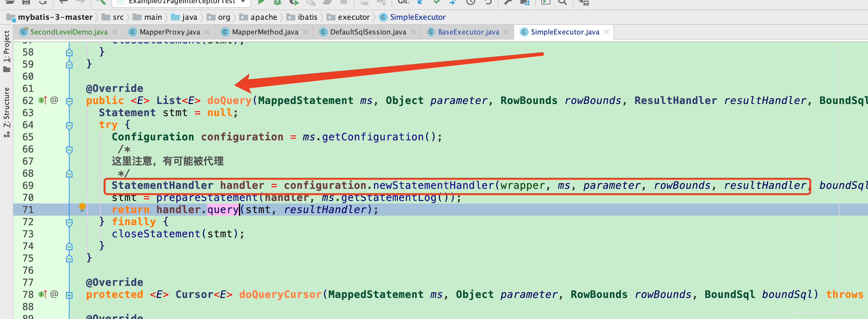This screenshot has height=319, width=868.
Task: Toggle fold marker on line 74
Action: point(69,246)
